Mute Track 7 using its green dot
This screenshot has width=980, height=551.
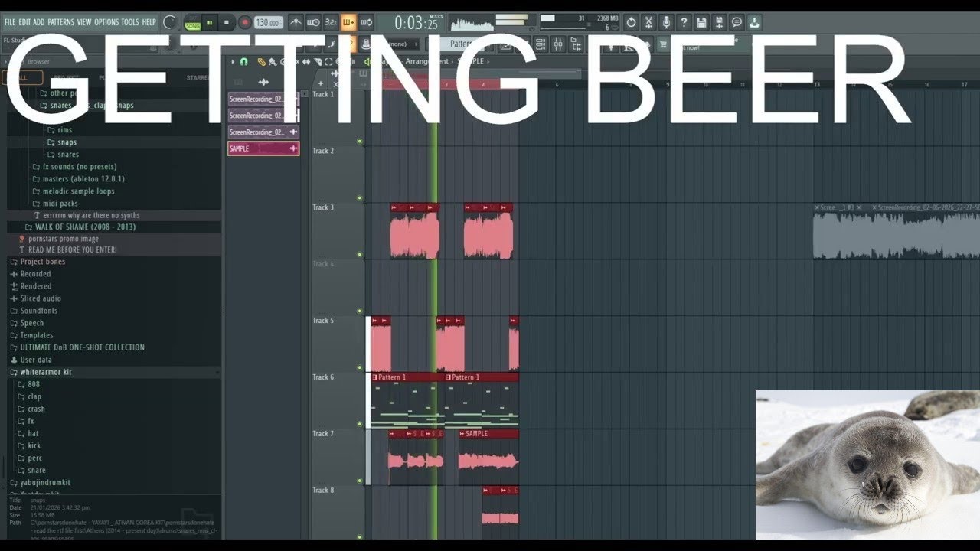pos(360,481)
